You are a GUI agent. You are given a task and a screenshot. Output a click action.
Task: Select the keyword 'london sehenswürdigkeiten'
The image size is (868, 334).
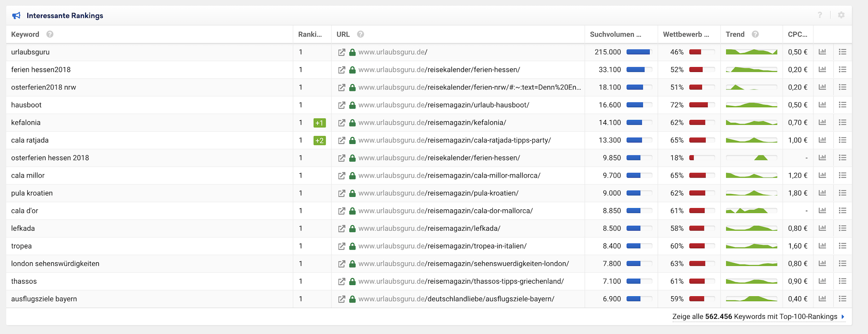coord(55,264)
